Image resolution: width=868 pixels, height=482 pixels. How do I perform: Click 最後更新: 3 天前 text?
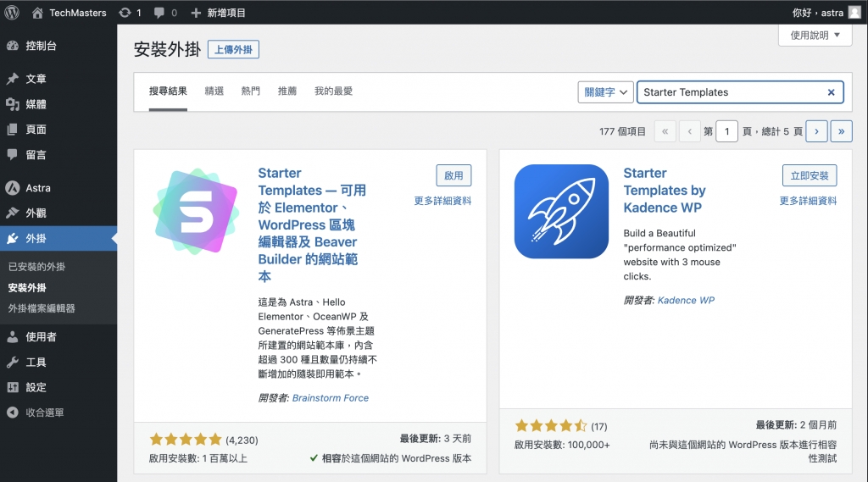click(436, 438)
